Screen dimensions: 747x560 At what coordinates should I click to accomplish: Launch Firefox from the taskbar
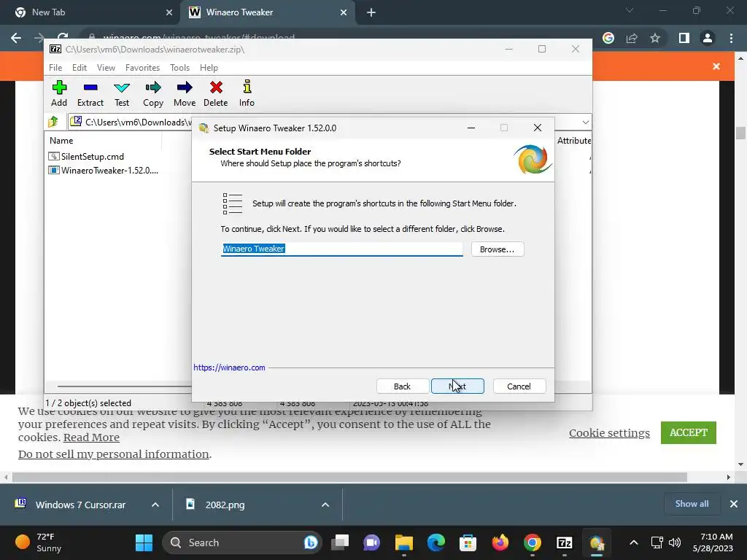pos(500,542)
